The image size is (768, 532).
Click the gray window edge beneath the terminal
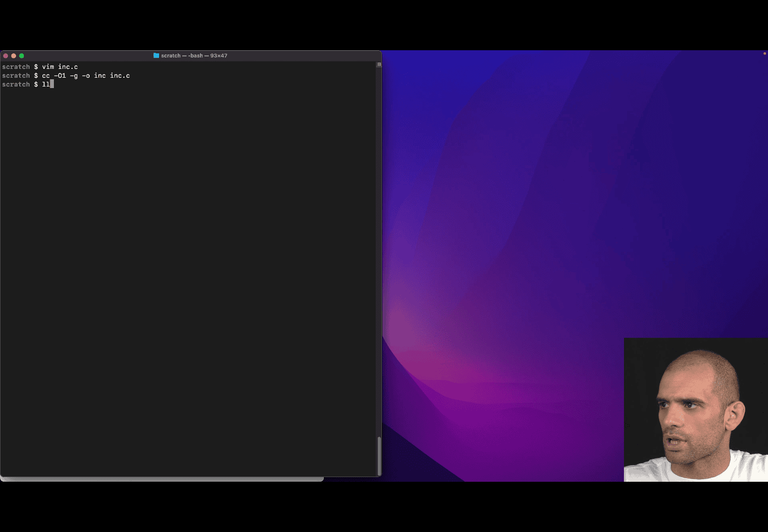[x=162, y=479]
